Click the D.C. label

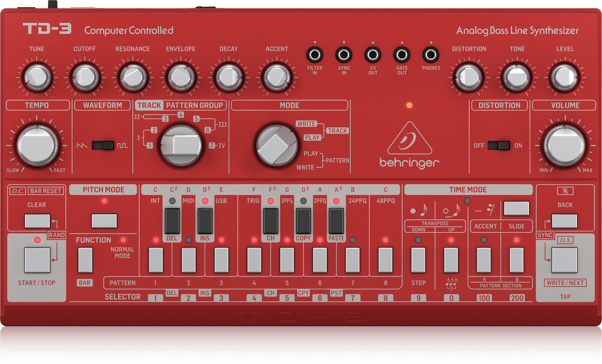(18, 191)
